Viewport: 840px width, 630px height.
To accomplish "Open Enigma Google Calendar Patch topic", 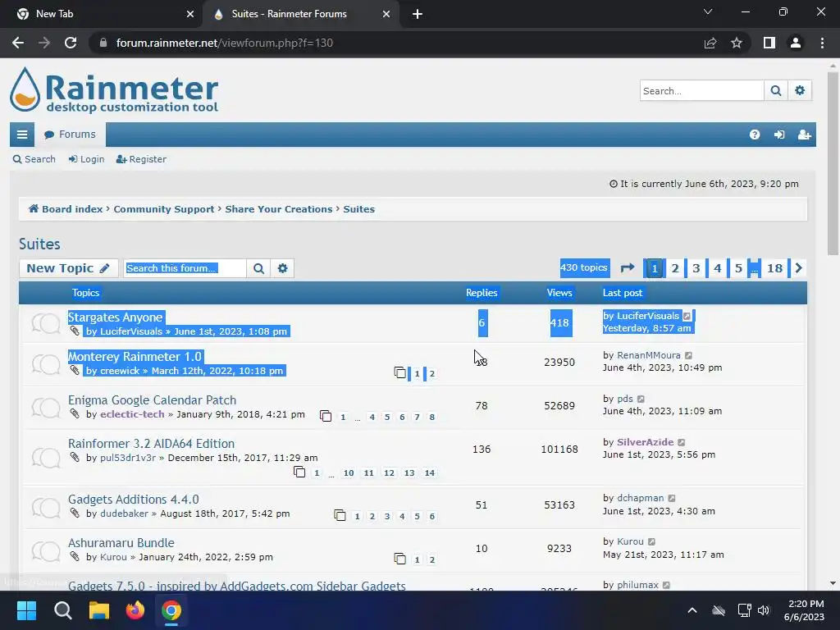I will pos(152,399).
